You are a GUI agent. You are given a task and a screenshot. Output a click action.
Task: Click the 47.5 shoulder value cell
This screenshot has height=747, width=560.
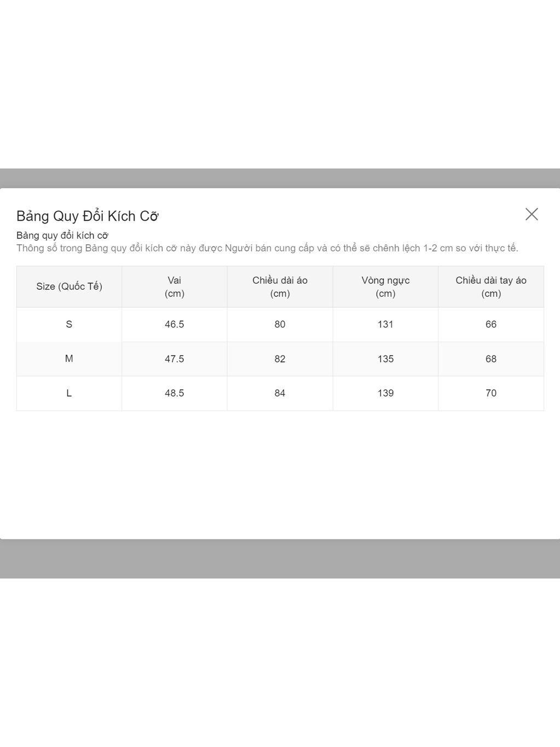coord(174,359)
